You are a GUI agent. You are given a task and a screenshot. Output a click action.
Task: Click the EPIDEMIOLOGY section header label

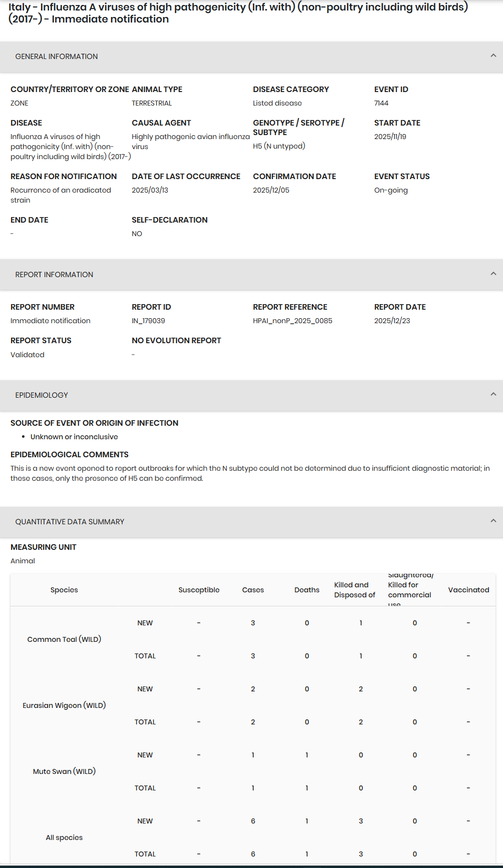click(42, 395)
